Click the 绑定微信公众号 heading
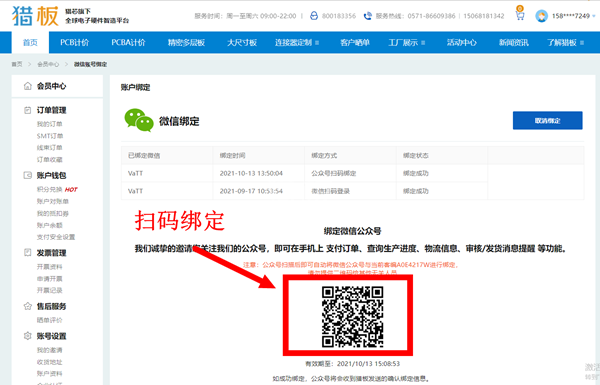This screenshot has width=600, height=385. click(352, 231)
